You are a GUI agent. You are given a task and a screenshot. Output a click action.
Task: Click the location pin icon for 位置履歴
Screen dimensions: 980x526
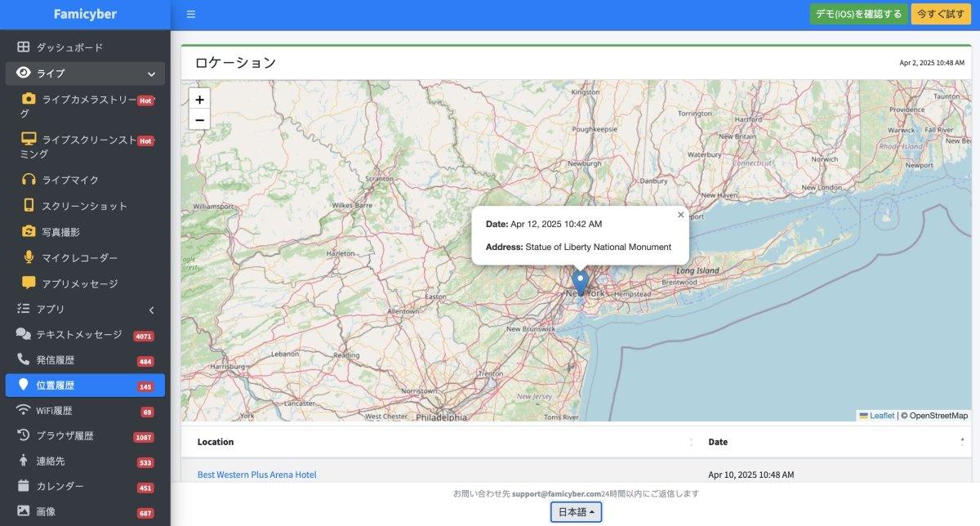(x=24, y=385)
